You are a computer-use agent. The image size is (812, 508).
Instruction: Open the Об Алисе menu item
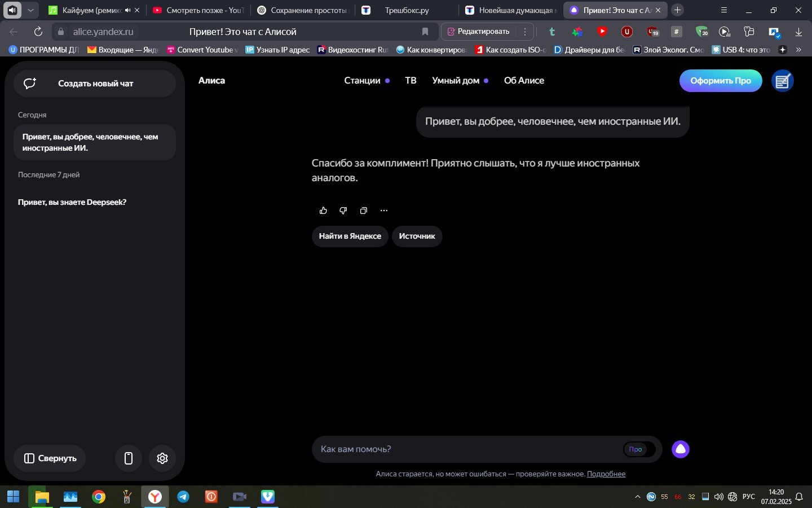[524, 81]
